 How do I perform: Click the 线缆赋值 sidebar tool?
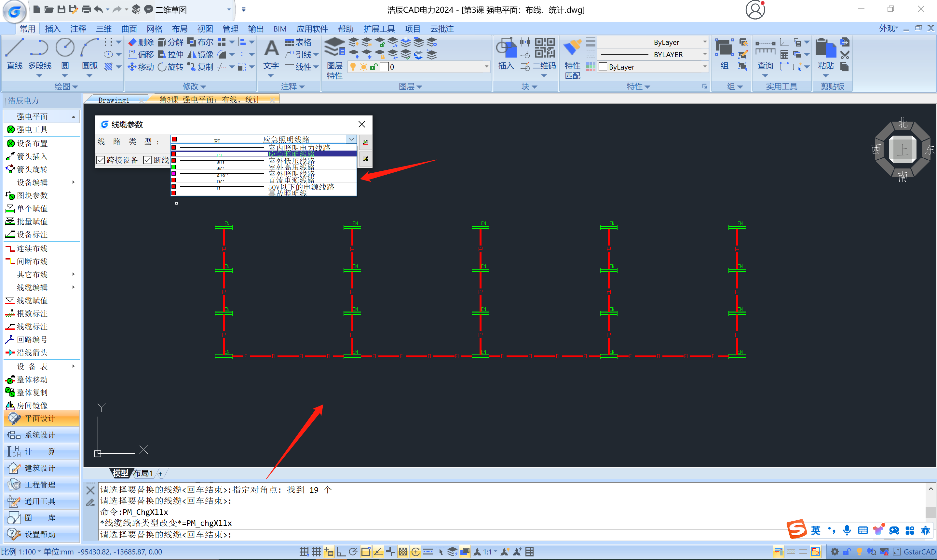click(x=32, y=300)
